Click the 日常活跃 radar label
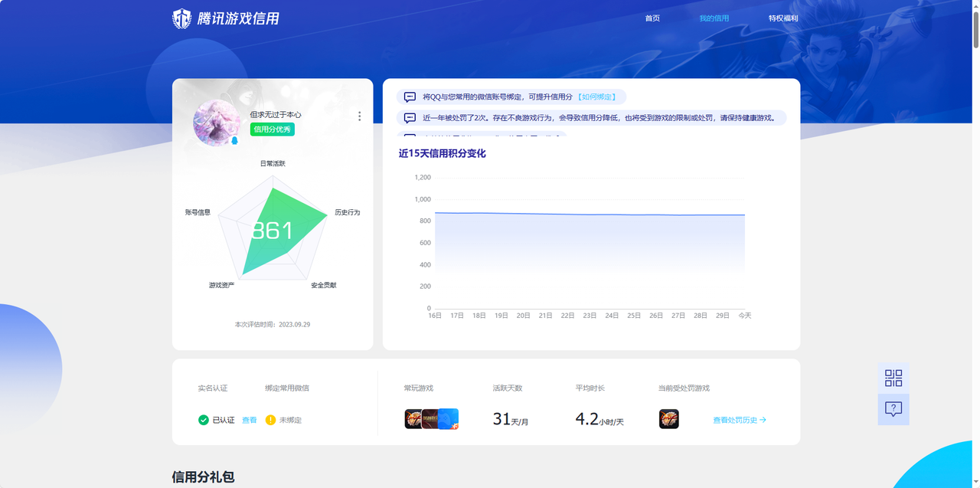This screenshot has width=980, height=488. point(273,164)
